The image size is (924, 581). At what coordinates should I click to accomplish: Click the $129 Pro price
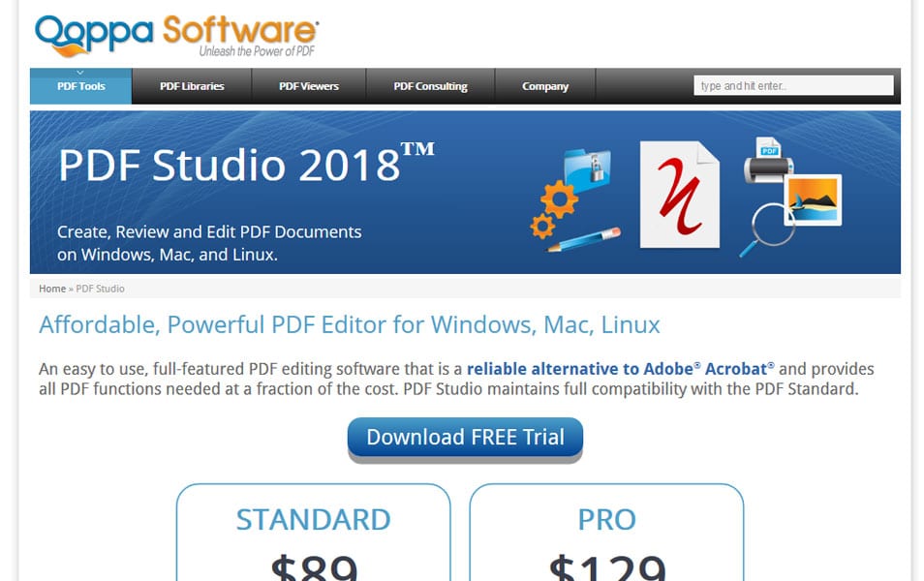tap(607, 566)
